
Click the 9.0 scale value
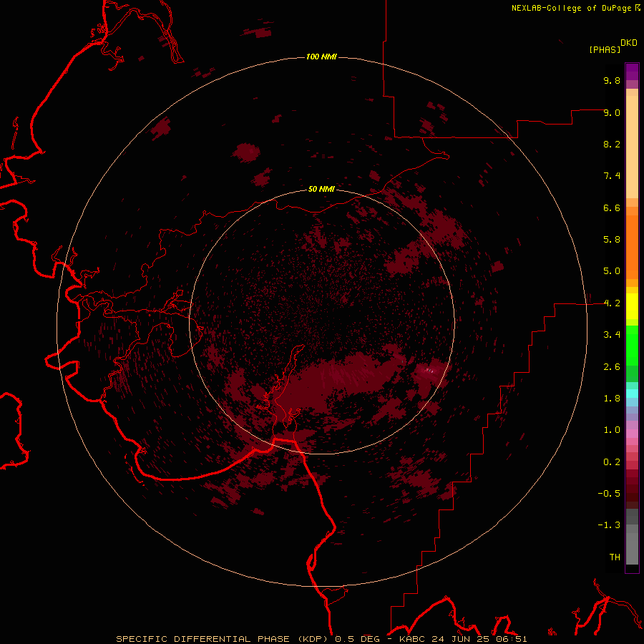612,112
